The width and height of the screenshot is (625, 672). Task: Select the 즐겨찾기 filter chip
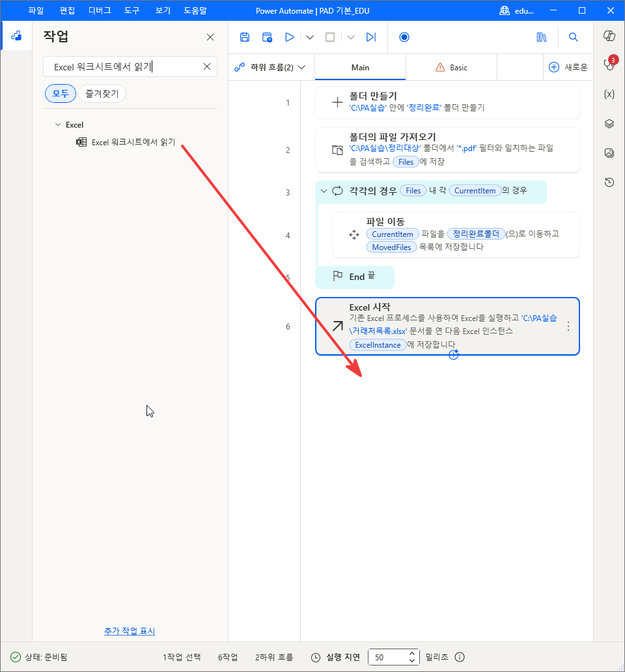tap(102, 93)
